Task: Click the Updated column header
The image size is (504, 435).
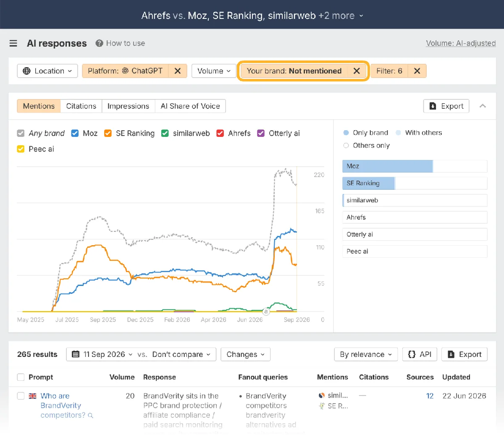Action: [x=456, y=377]
